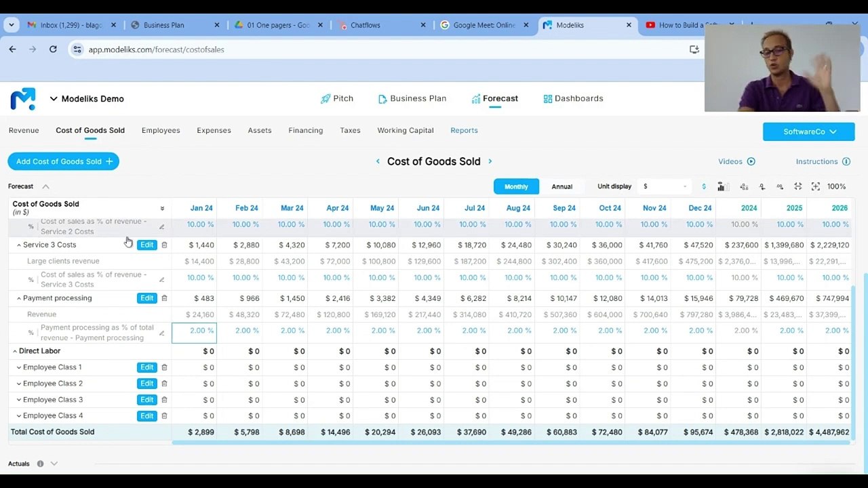Click the trash icon for Payment processing
Viewport: 868px width, 488px height.
click(164, 298)
